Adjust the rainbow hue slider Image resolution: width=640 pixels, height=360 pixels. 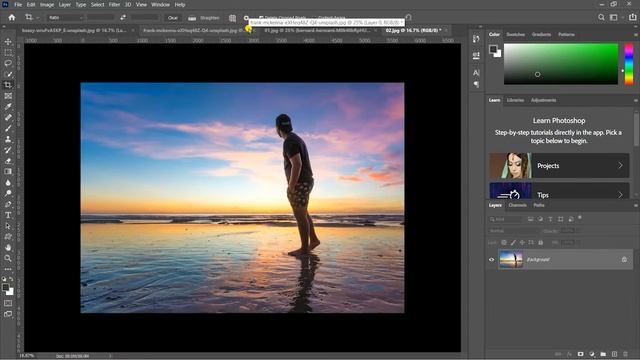[629, 64]
